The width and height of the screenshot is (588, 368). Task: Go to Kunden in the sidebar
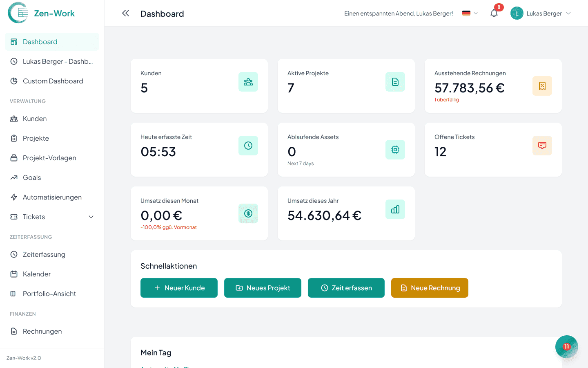click(52, 119)
